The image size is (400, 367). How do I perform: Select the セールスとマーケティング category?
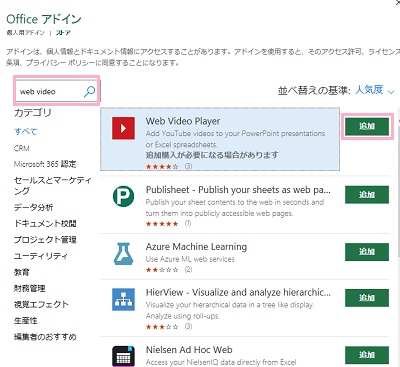tap(53, 186)
